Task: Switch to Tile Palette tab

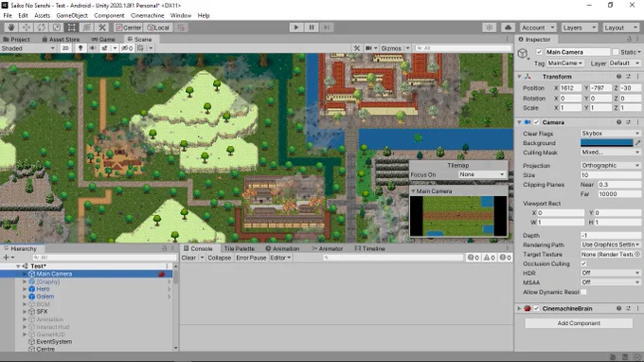Action: point(239,249)
